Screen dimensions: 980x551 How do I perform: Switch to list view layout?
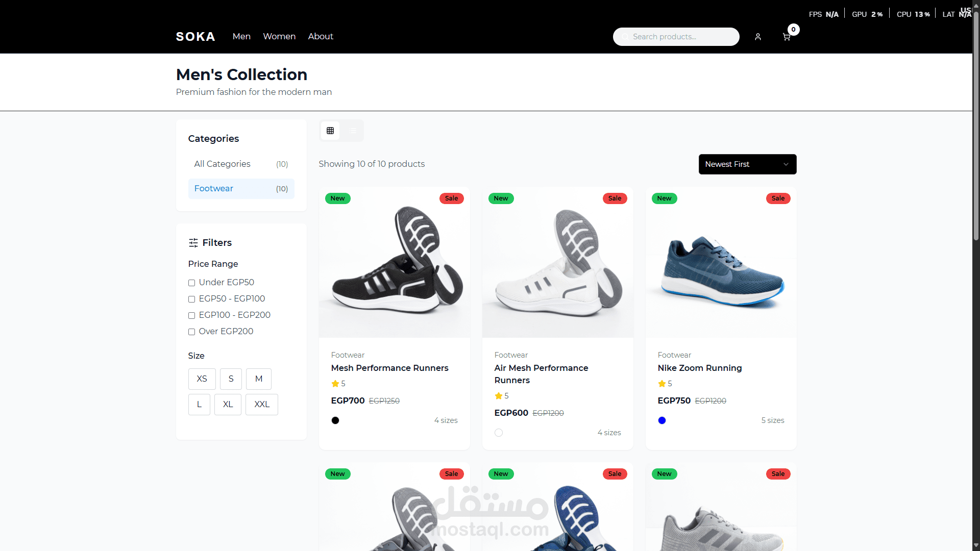pos(353,131)
